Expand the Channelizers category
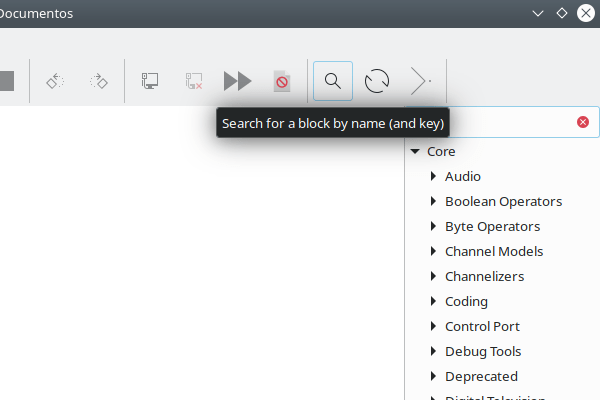 (433, 277)
